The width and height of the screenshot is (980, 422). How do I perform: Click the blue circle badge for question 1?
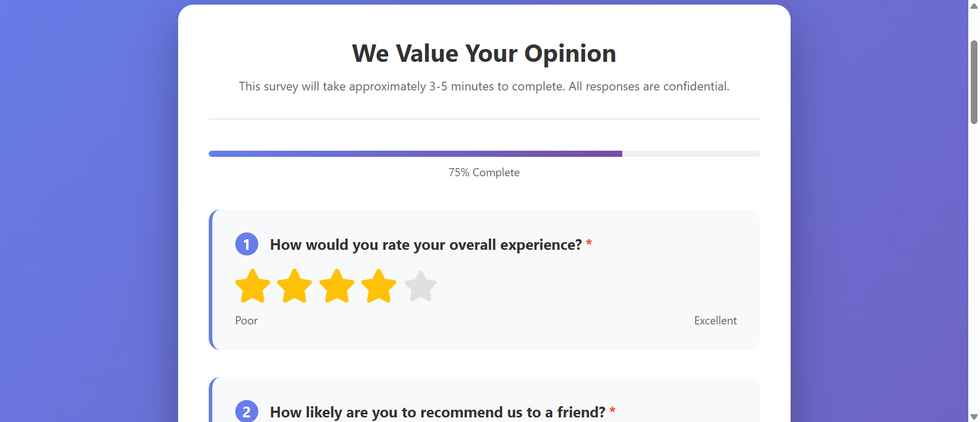click(x=247, y=244)
